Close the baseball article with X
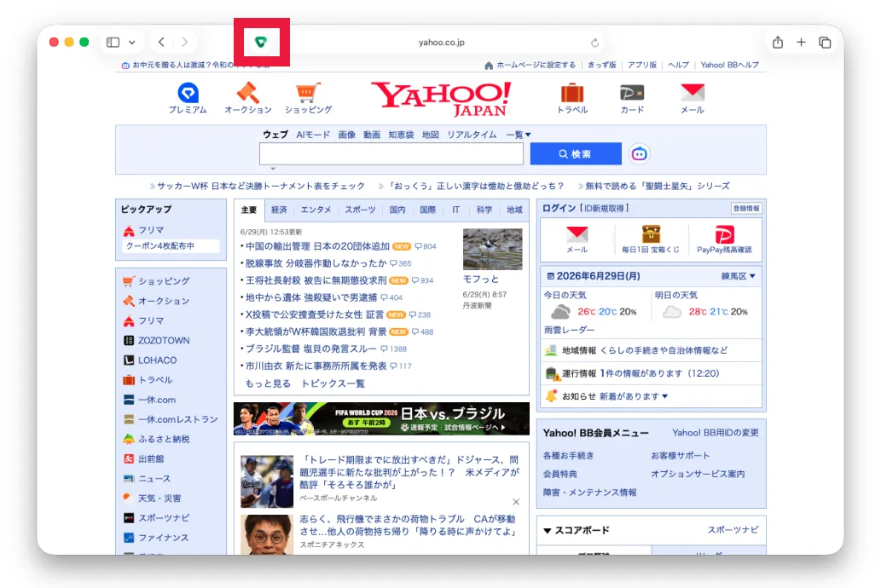 point(516,502)
